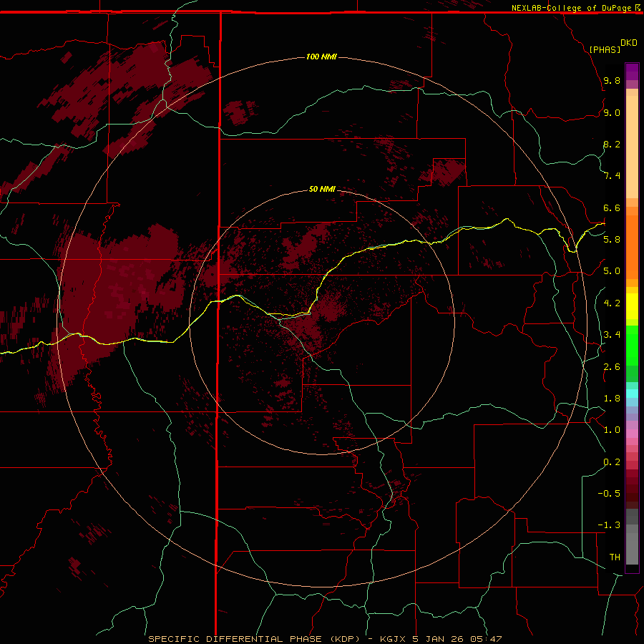
Task: Click the TH label on the color scale
Action: coord(615,557)
